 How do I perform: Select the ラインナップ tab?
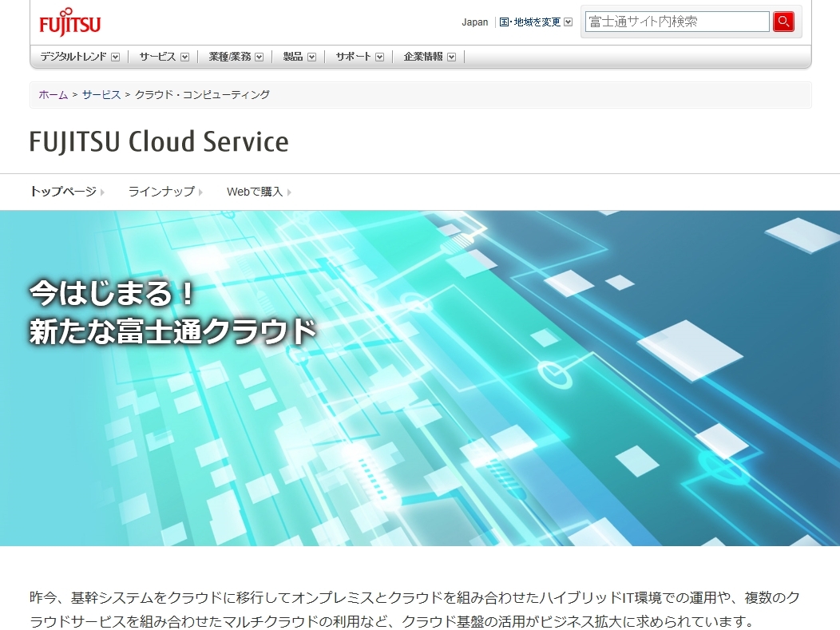(161, 192)
